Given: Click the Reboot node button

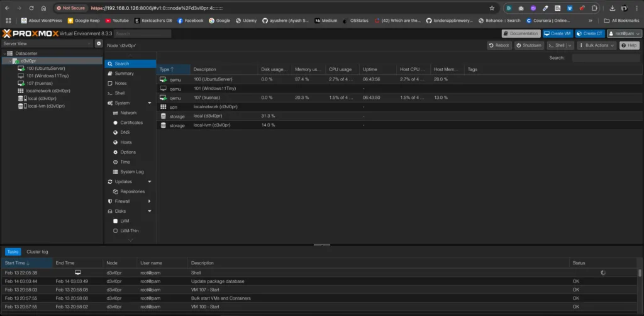Looking at the screenshot, I should tap(499, 45).
